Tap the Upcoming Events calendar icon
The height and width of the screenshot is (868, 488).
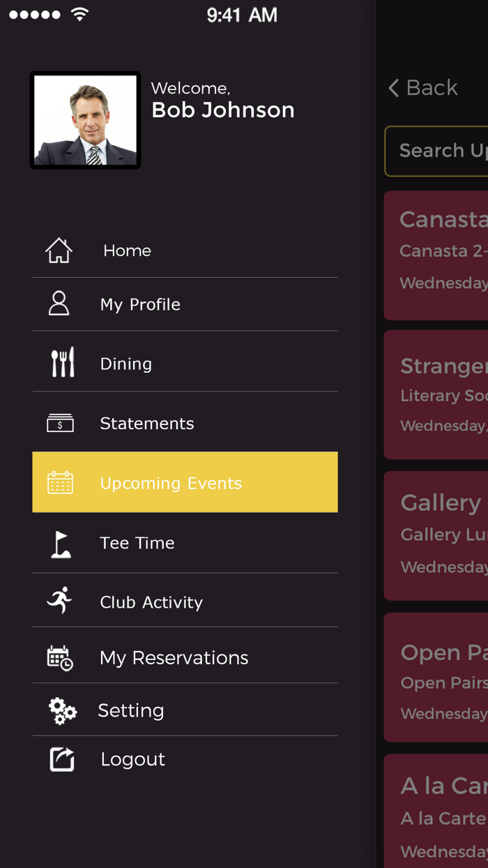click(x=60, y=483)
